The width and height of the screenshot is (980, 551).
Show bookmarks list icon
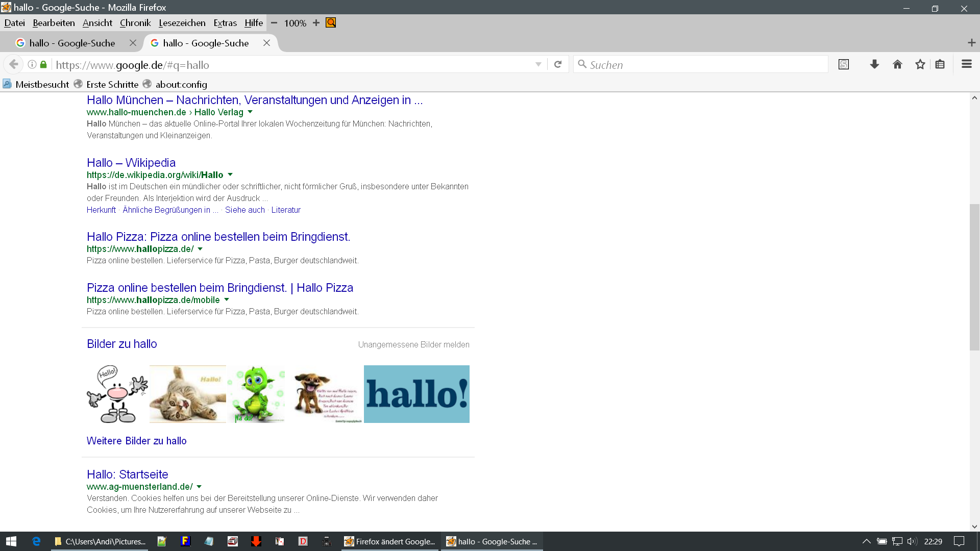(x=940, y=64)
